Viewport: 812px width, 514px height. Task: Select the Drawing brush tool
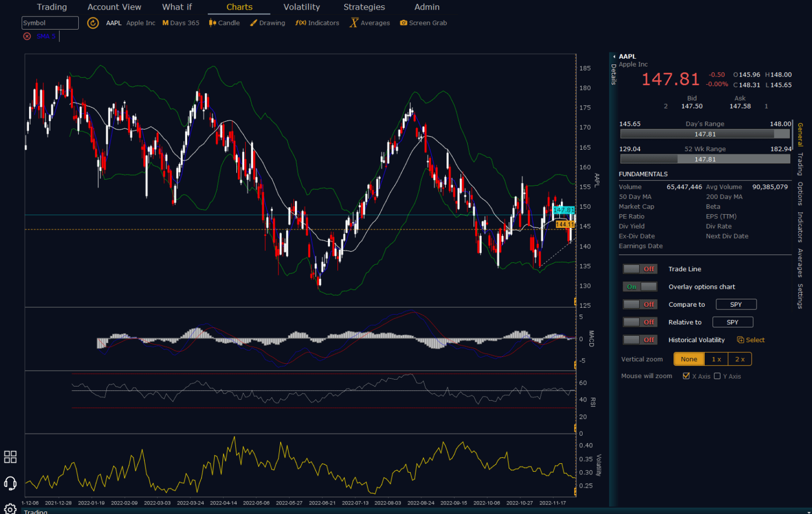click(x=267, y=23)
